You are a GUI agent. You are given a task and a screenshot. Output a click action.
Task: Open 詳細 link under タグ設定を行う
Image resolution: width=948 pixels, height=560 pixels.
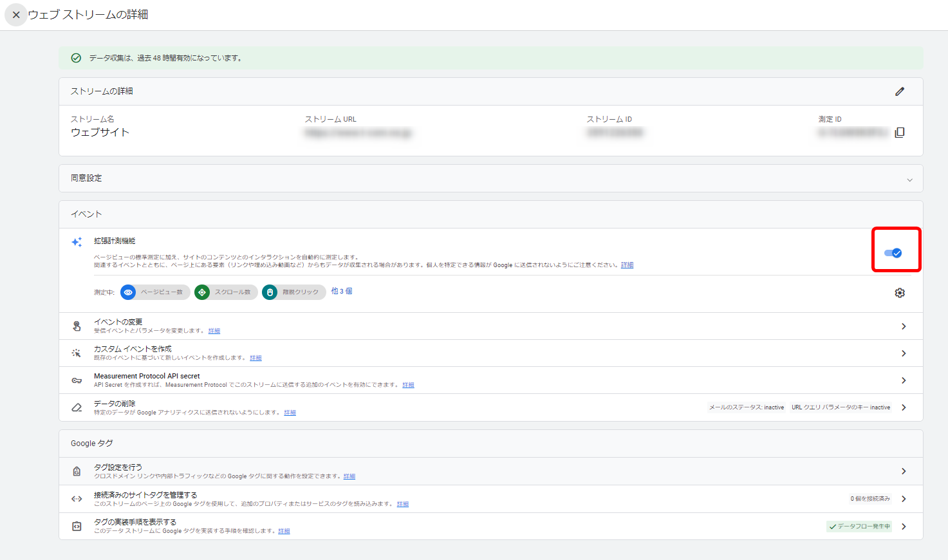point(349,476)
